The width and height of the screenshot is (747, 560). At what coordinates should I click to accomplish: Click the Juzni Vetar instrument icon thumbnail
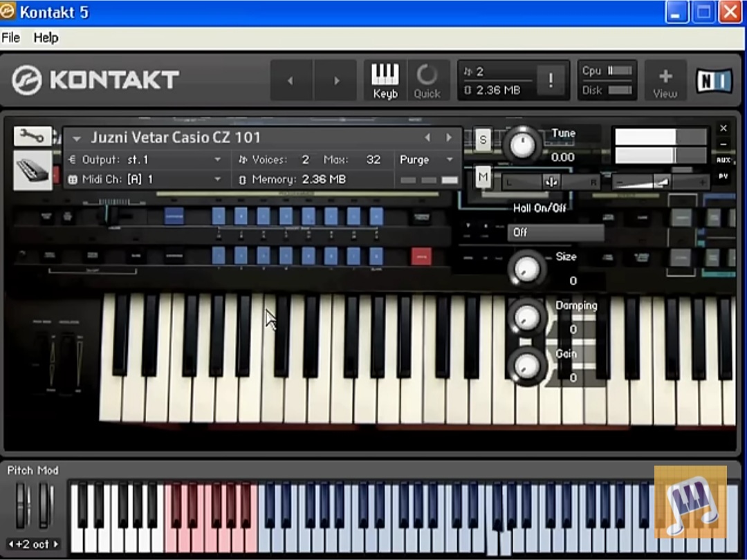33,171
